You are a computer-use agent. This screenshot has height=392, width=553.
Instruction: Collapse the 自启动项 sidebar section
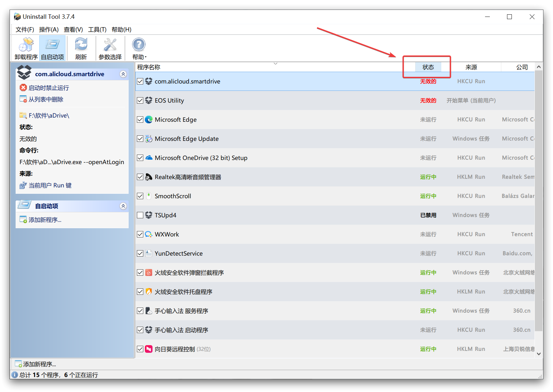coord(123,206)
